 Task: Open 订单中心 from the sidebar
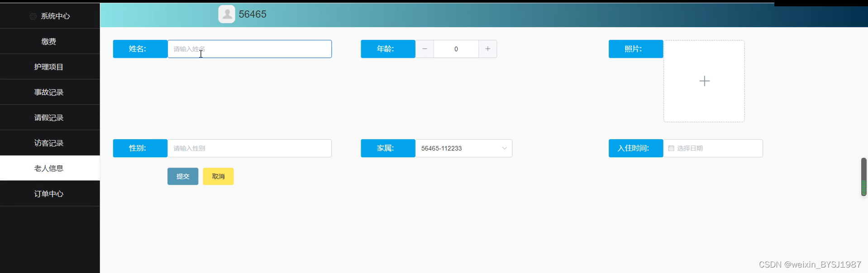pos(50,193)
